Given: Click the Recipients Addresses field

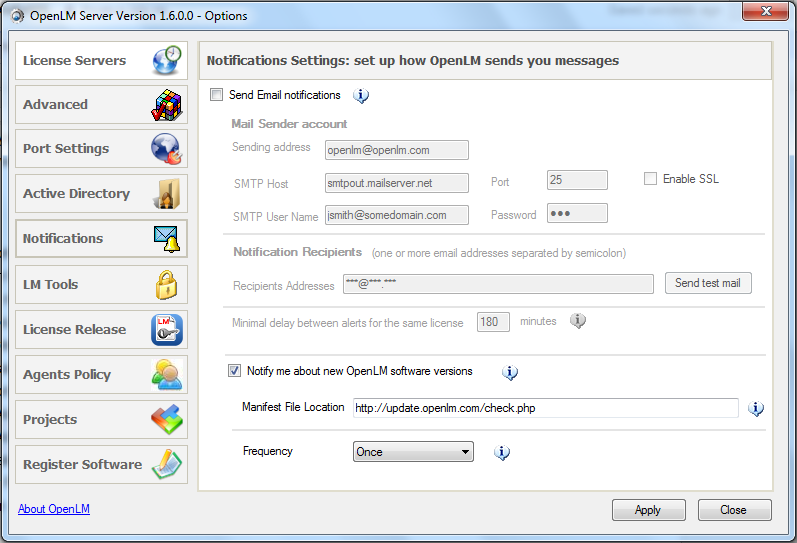Looking at the screenshot, I should (498, 284).
